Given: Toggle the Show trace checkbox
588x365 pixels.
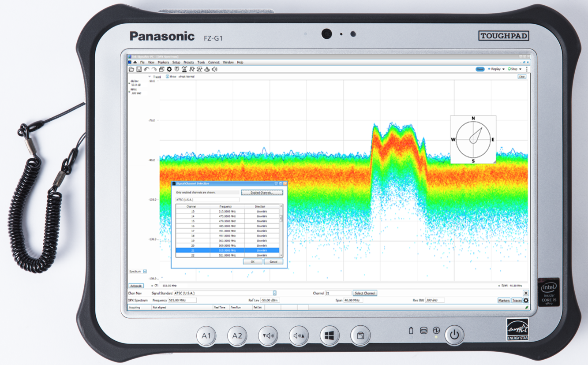Looking at the screenshot, I should 167,77.
